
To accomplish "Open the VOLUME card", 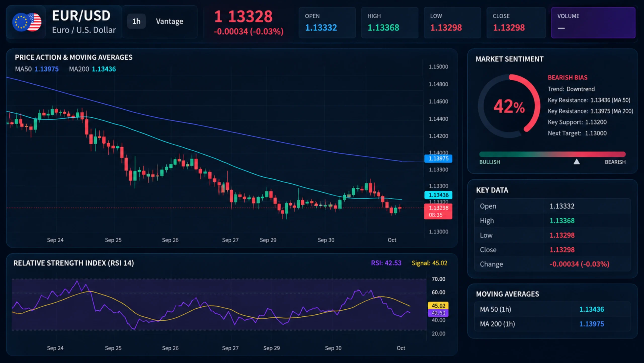I will tap(593, 23).
